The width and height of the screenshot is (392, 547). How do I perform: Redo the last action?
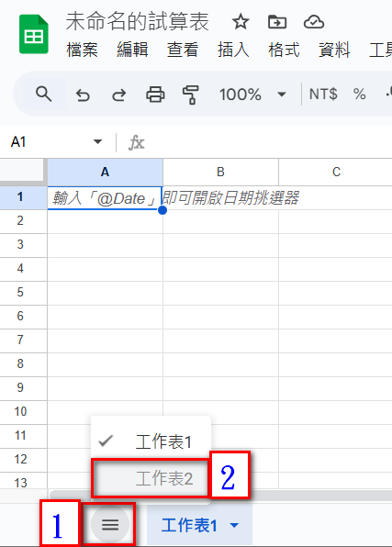coord(118,95)
